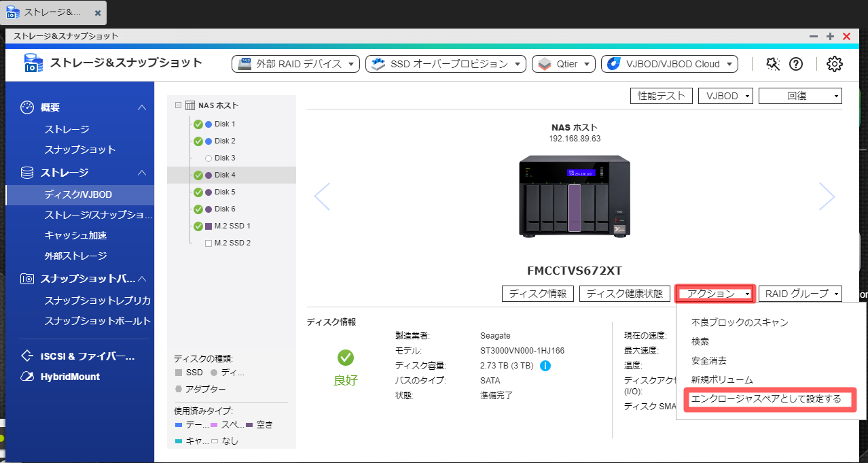Click the ディスク情報 button
Screen dimensions: 868x463
pyautogui.click(x=538, y=294)
